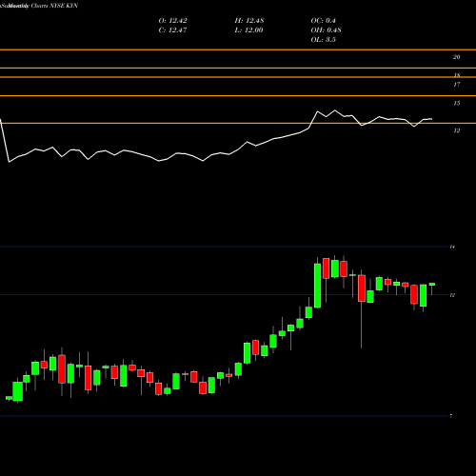The image size is (476, 476).
Task: Click the '12' label on the upper line chart axis
Action: (456, 130)
